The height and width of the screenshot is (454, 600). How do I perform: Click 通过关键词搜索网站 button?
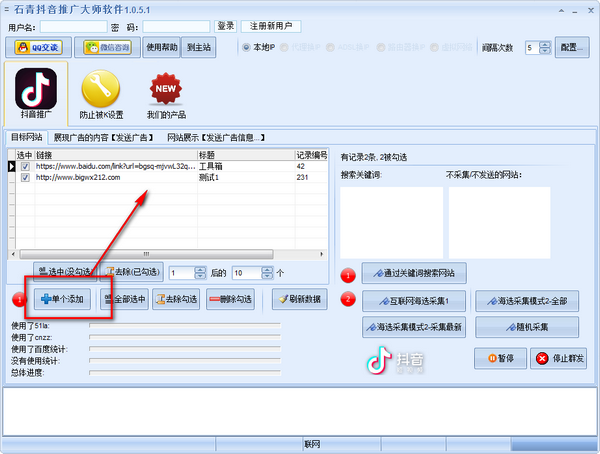pos(414,273)
